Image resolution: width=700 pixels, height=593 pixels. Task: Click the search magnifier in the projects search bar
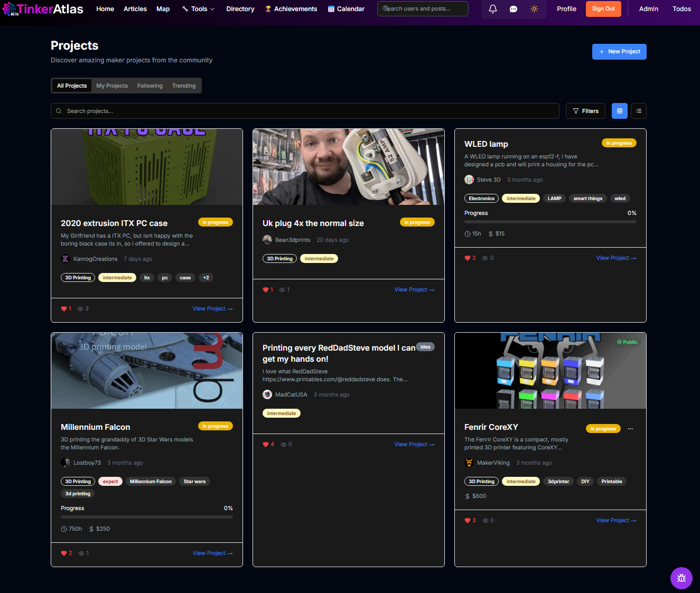(59, 111)
